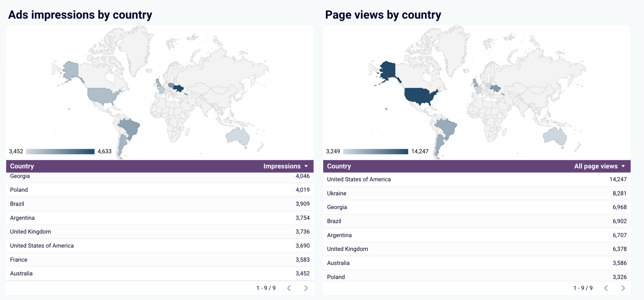
Task: Select United States on page views map
Action: click(419, 96)
